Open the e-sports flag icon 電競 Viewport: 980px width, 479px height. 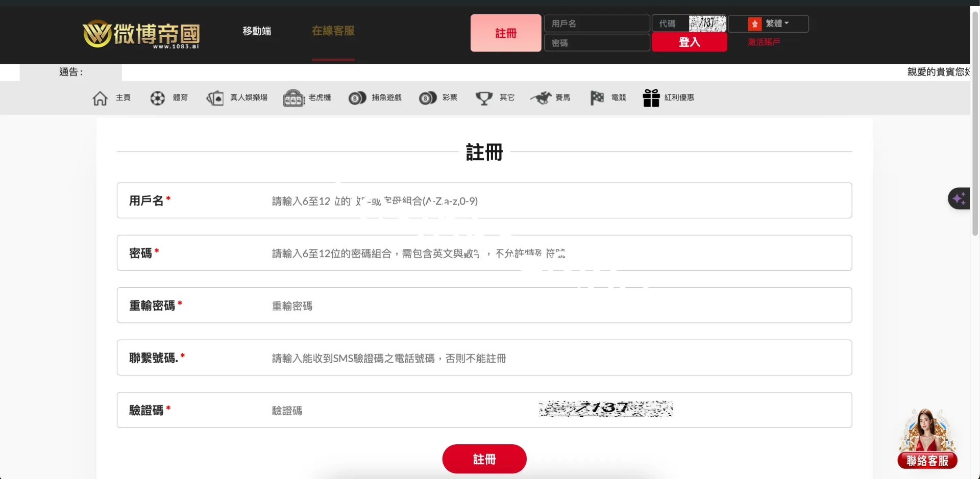click(x=597, y=98)
